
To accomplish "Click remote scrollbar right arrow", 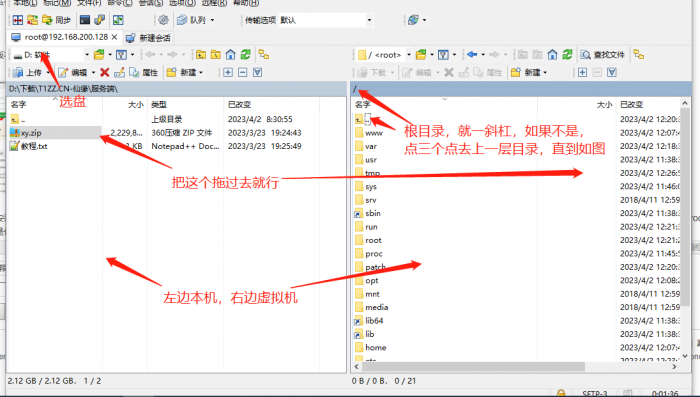I will tap(675, 367).
